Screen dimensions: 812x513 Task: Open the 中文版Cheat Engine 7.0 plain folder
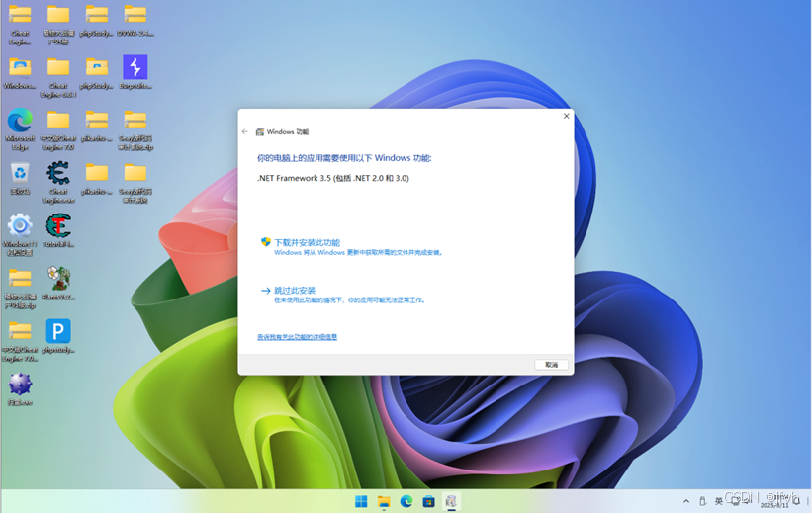58,130
